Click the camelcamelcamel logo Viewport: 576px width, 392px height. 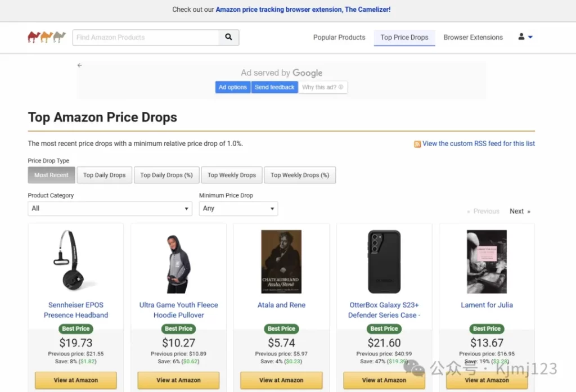point(47,37)
